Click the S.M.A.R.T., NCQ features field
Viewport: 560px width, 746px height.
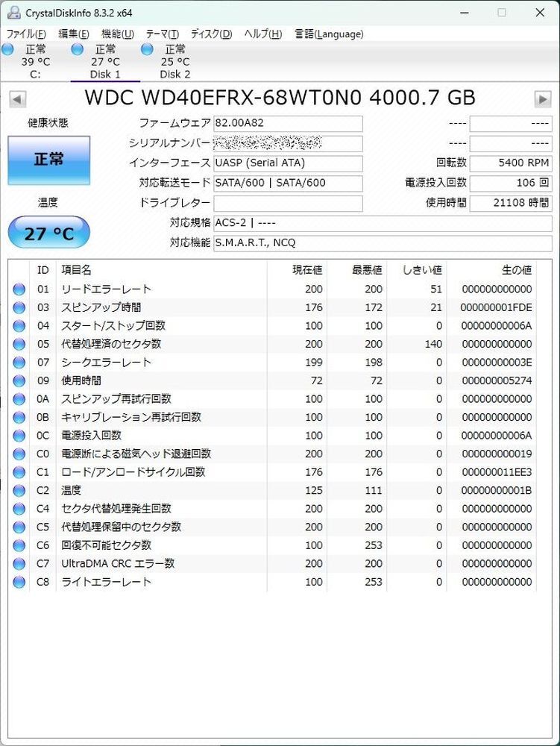383,243
